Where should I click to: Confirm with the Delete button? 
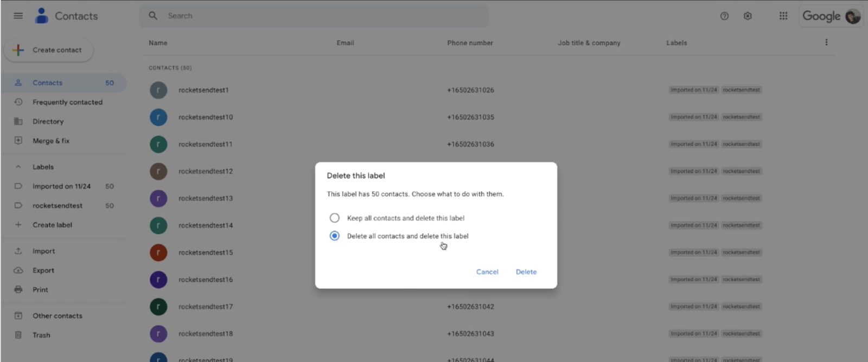coord(526,272)
